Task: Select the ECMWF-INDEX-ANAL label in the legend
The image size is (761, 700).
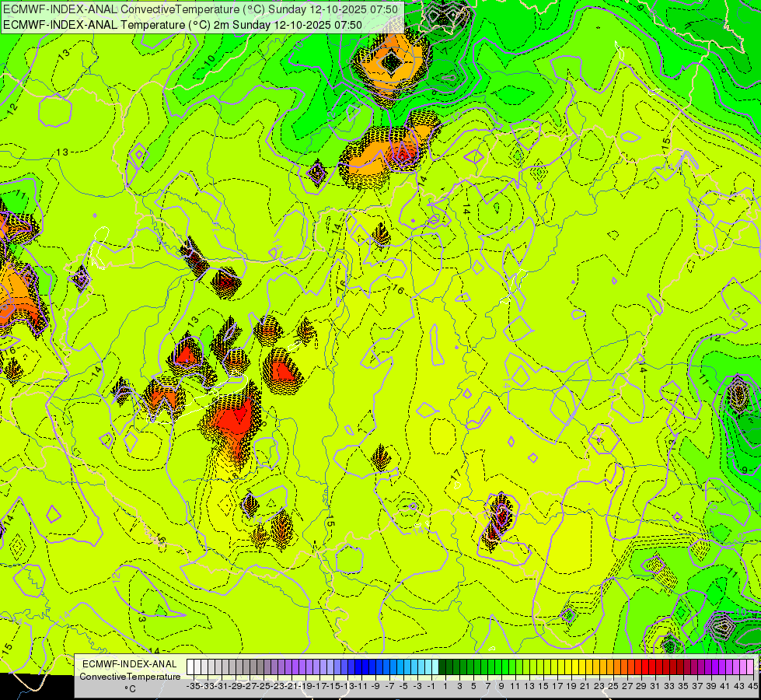Action: (130, 664)
